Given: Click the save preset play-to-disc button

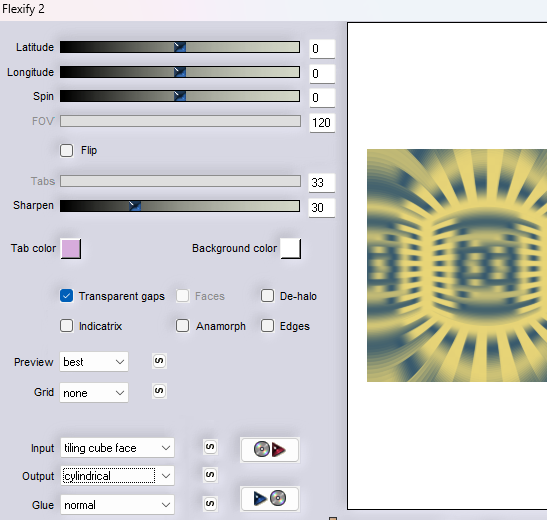Looking at the screenshot, I should [x=269, y=498].
